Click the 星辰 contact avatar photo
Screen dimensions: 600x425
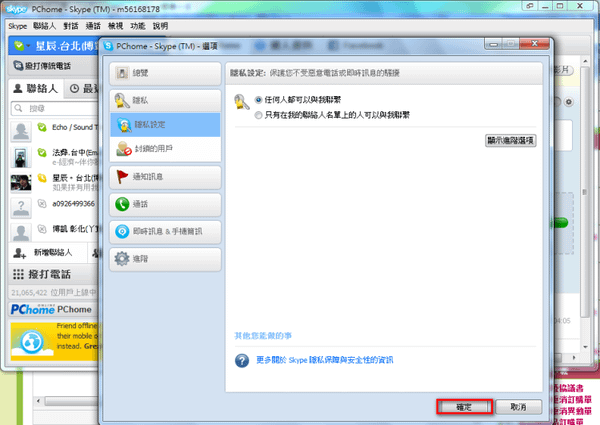[21, 183]
